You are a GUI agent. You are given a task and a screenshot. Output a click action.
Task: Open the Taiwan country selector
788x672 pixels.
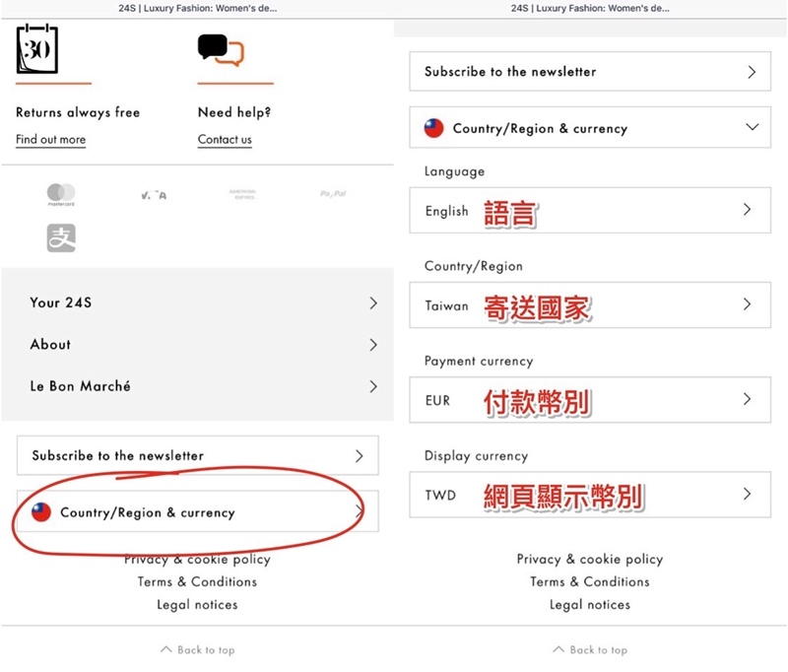tap(590, 305)
